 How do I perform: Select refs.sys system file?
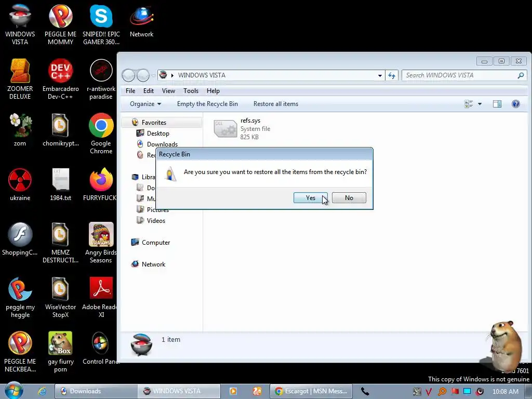pos(243,129)
